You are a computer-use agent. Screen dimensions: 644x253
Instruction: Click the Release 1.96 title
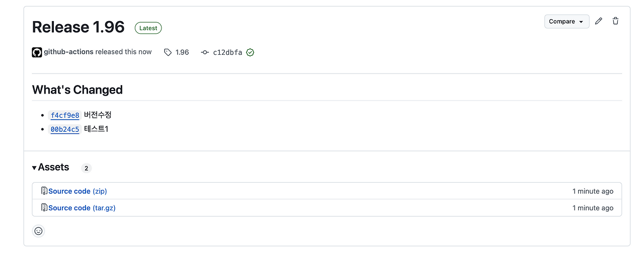[x=78, y=27]
